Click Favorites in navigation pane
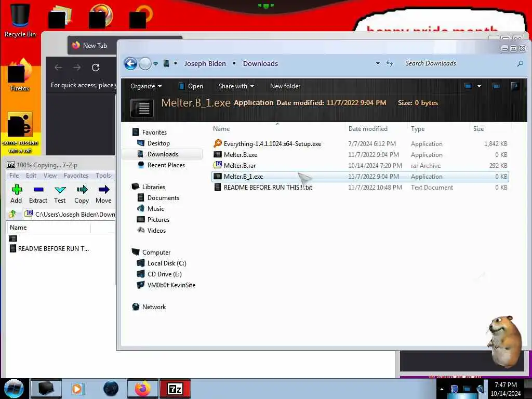The width and height of the screenshot is (532, 399). click(x=154, y=132)
